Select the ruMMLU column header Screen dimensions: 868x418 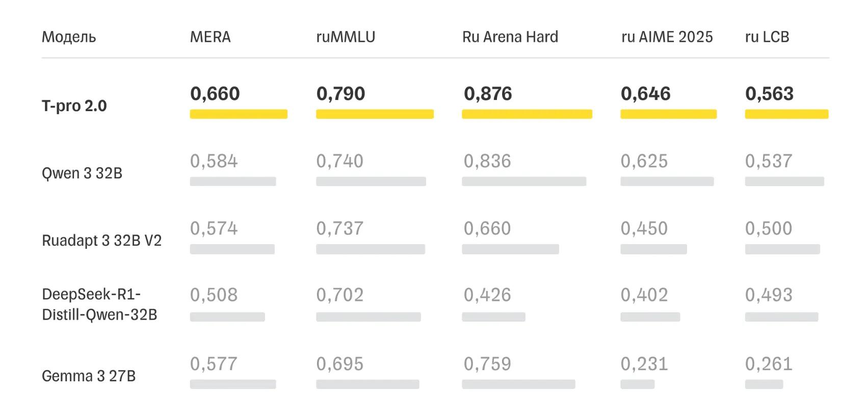coord(346,37)
